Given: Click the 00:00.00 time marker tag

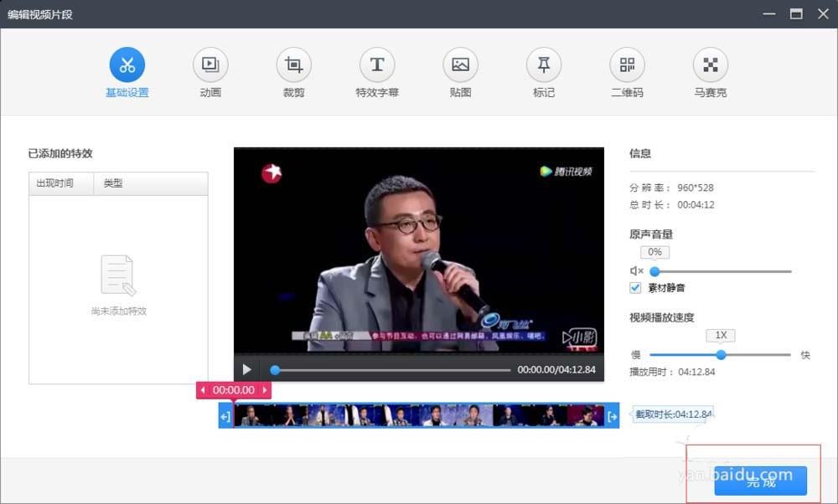Looking at the screenshot, I should coord(233,389).
